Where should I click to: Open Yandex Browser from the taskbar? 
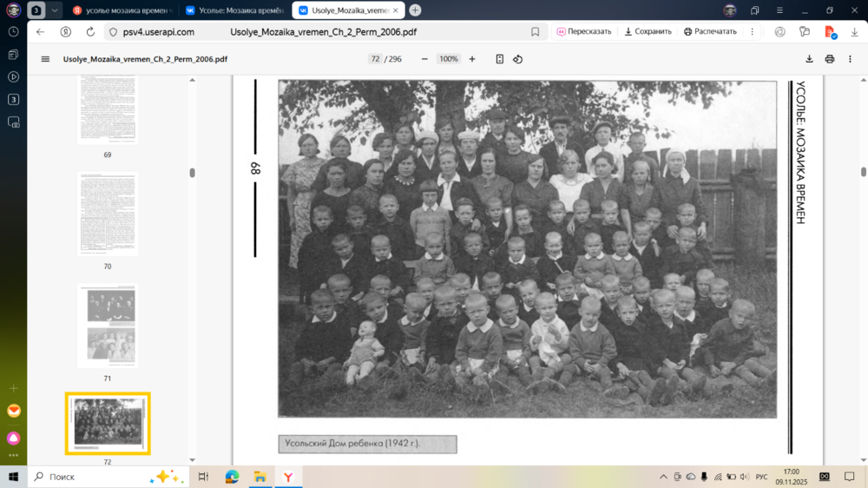click(x=288, y=477)
